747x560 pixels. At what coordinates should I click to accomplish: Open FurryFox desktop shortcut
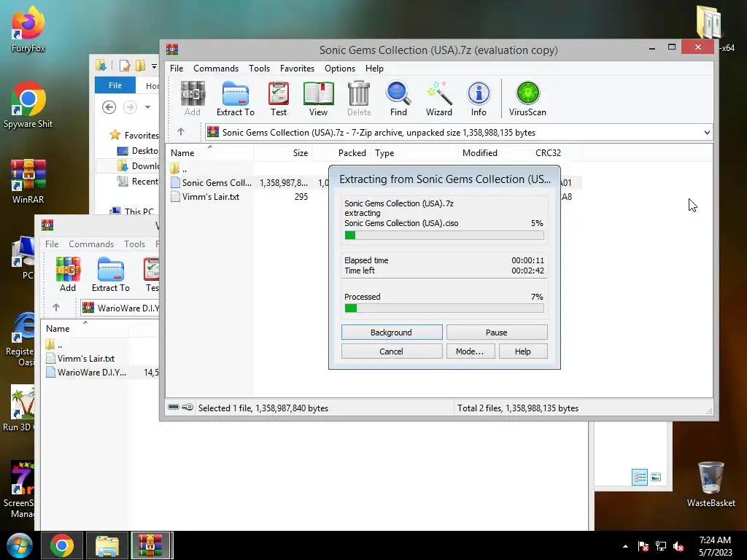pyautogui.click(x=28, y=29)
